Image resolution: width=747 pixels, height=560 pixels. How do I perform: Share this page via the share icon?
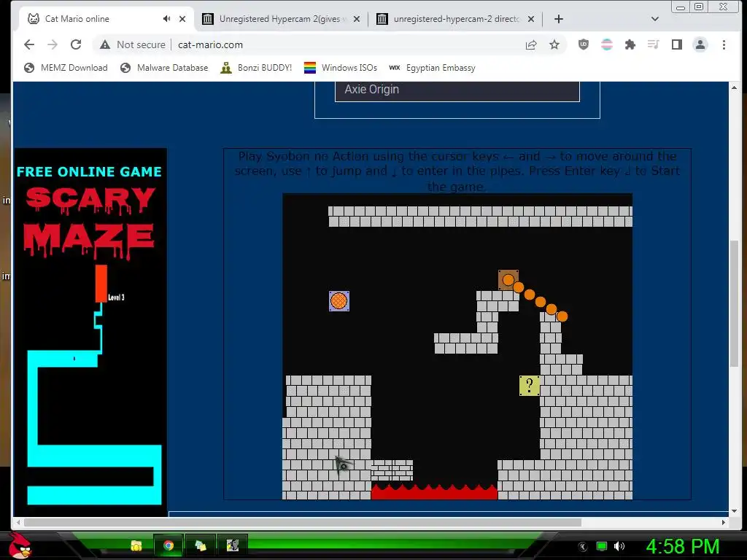tap(531, 44)
